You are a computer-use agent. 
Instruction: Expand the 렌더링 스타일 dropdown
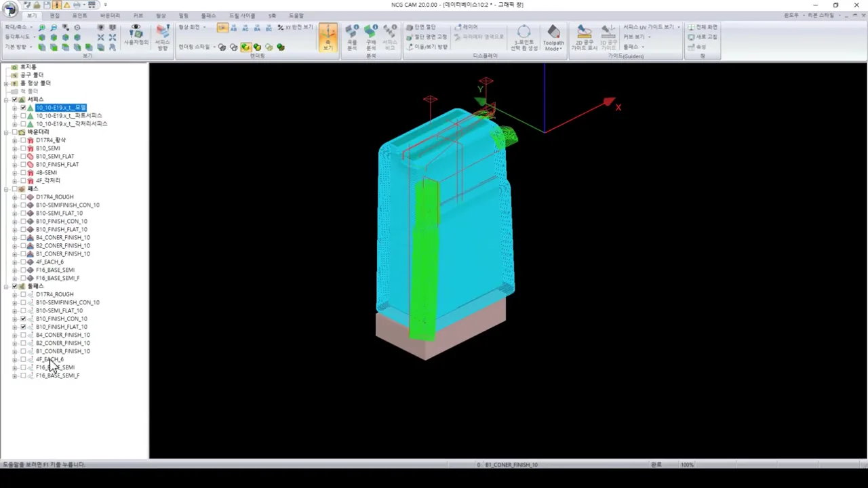pos(195,47)
